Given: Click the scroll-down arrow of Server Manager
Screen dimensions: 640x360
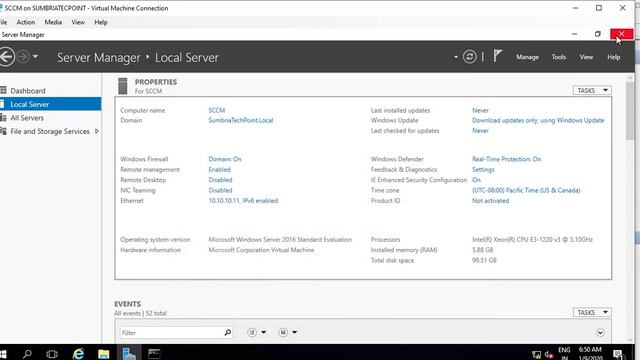Looking at the screenshot, I should pyautogui.click(x=630, y=340).
